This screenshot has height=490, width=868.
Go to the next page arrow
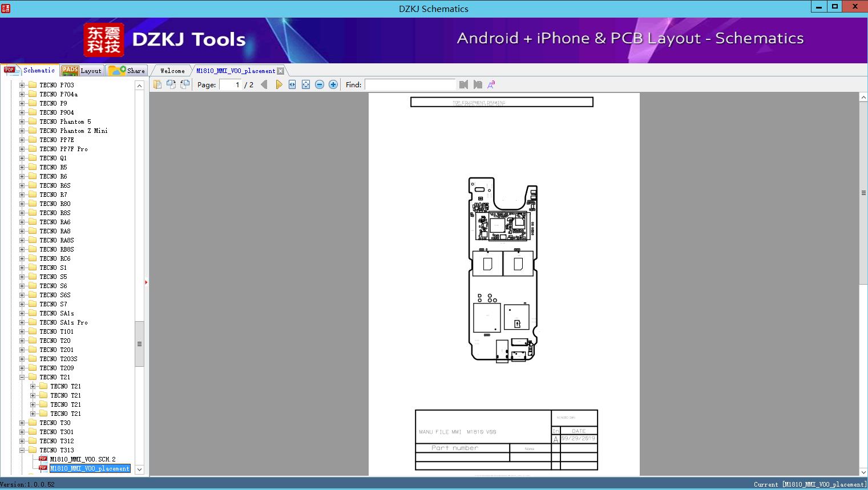pos(278,84)
